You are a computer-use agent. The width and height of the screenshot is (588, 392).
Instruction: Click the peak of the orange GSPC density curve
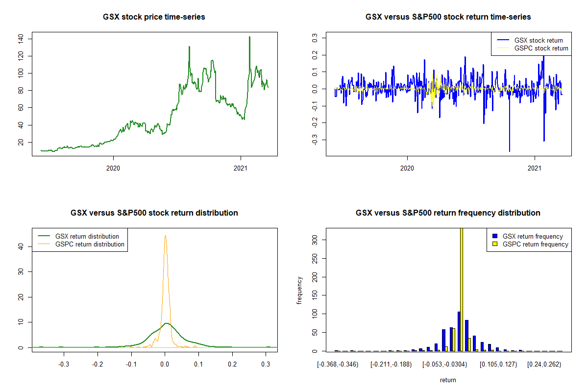coord(166,236)
